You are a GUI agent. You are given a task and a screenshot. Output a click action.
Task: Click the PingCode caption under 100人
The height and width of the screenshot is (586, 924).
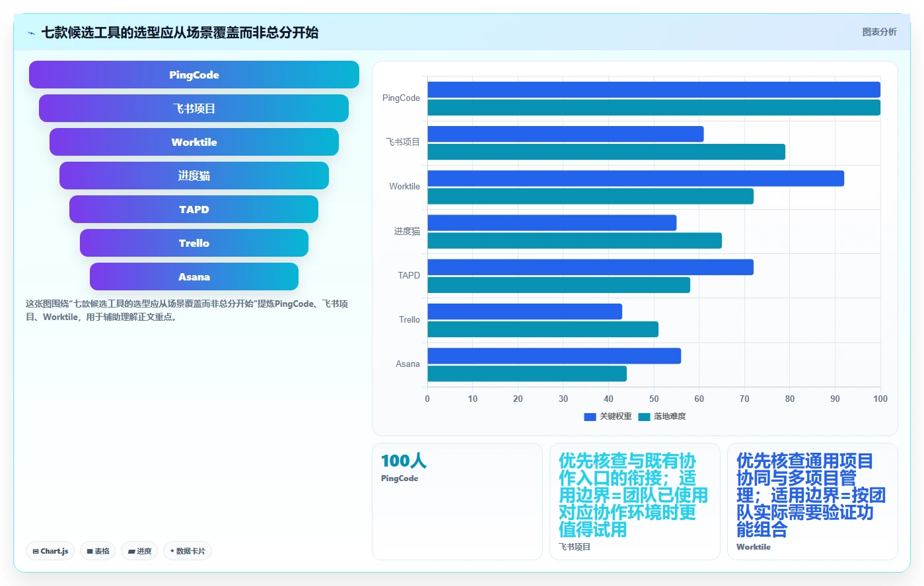(x=400, y=478)
